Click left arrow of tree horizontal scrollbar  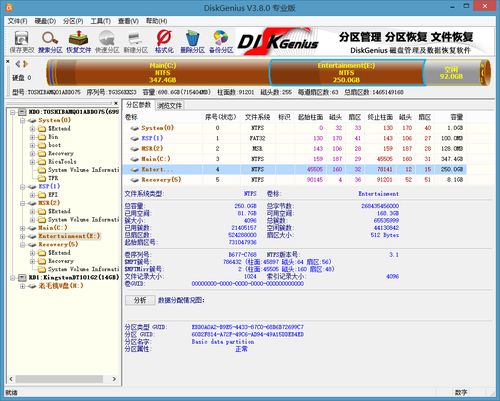click(x=11, y=379)
